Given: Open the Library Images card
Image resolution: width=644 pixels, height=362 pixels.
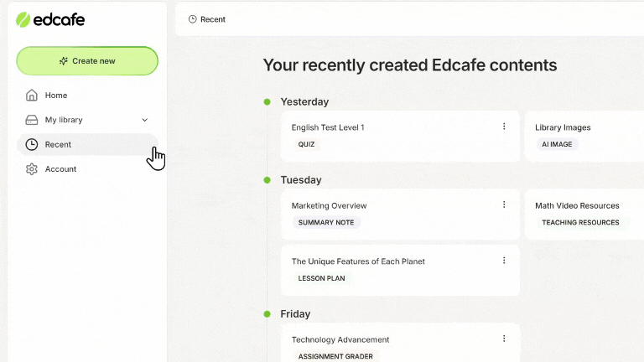Looking at the screenshot, I should 584,137.
